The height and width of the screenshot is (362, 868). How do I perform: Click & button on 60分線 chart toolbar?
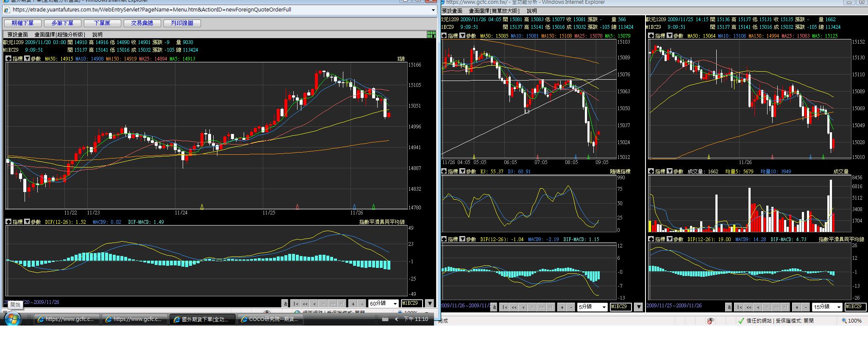click(x=285, y=304)
